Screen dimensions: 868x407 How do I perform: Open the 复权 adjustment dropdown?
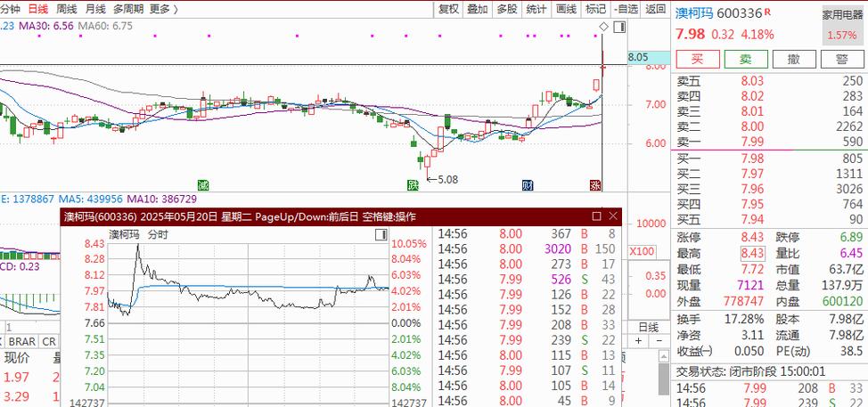click(x=449, y=9)
